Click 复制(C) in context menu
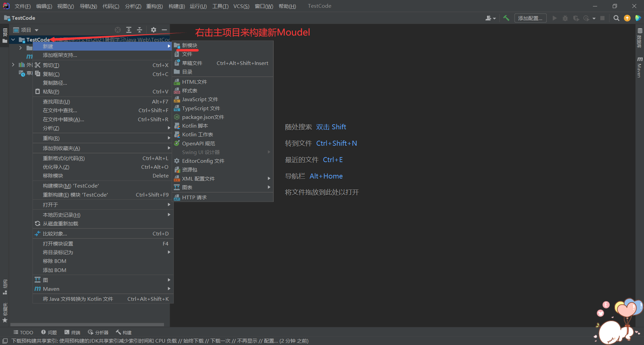The width and height of the screenshot is (644, 345). (x=103, y=74)
